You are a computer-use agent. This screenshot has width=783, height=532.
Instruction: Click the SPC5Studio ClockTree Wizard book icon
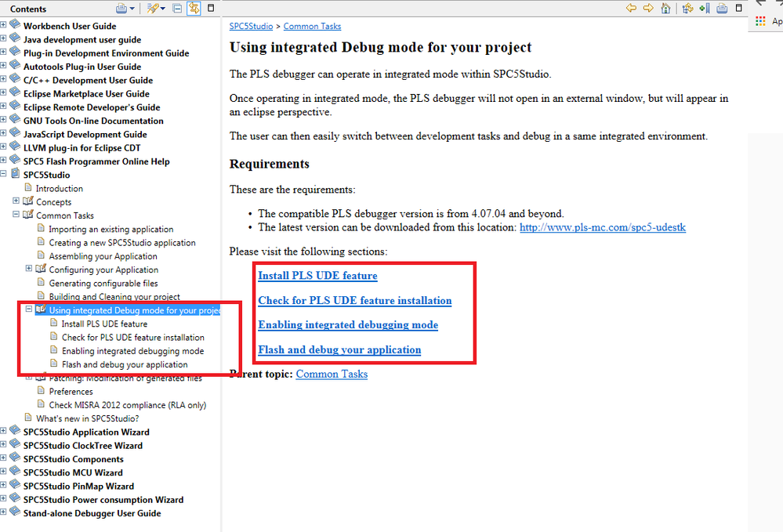[x=15, y=443]
